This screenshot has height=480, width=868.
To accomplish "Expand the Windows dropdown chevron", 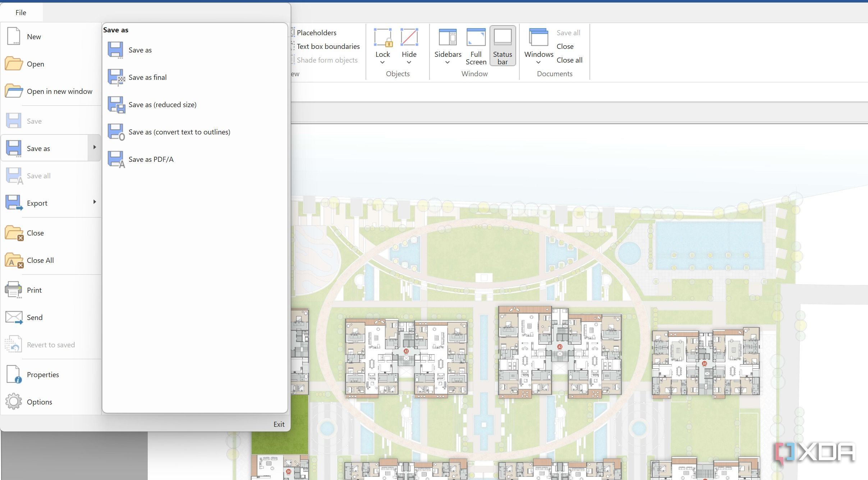I will click(538, 63).
